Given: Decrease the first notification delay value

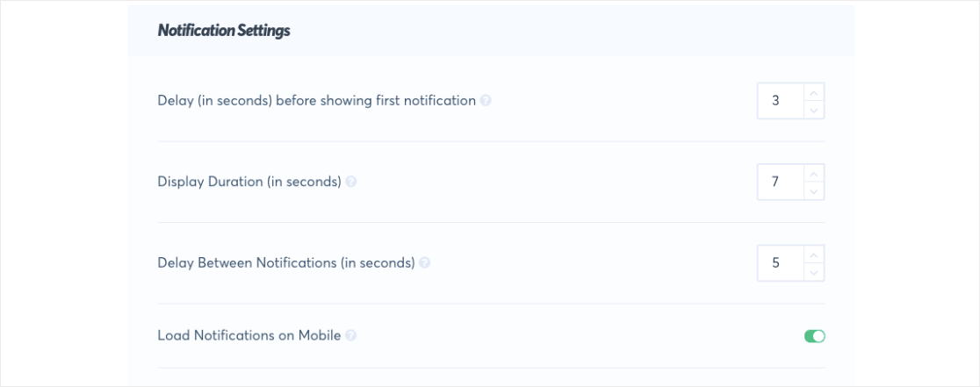Looking at the screenshot, I should point(814,110).
